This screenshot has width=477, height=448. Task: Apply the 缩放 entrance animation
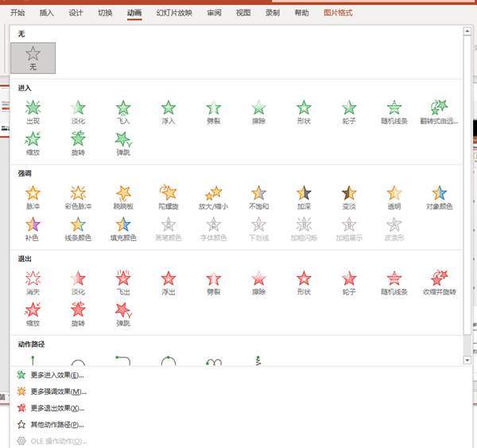tap(33, 143)
